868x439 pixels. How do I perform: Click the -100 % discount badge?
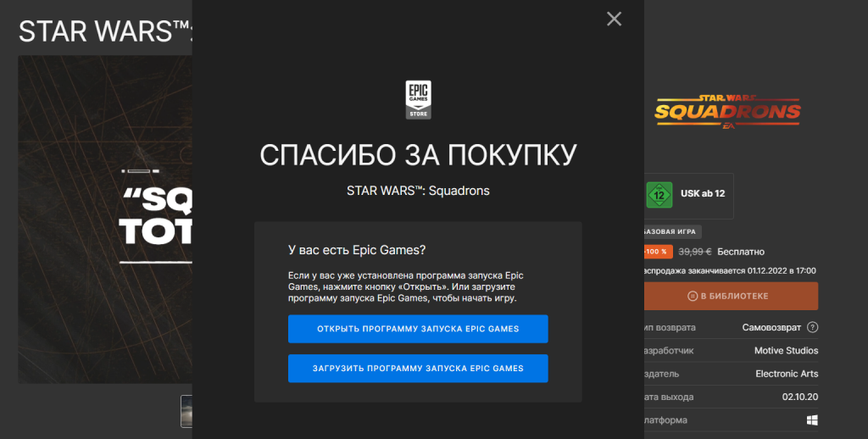pos(658,252)
